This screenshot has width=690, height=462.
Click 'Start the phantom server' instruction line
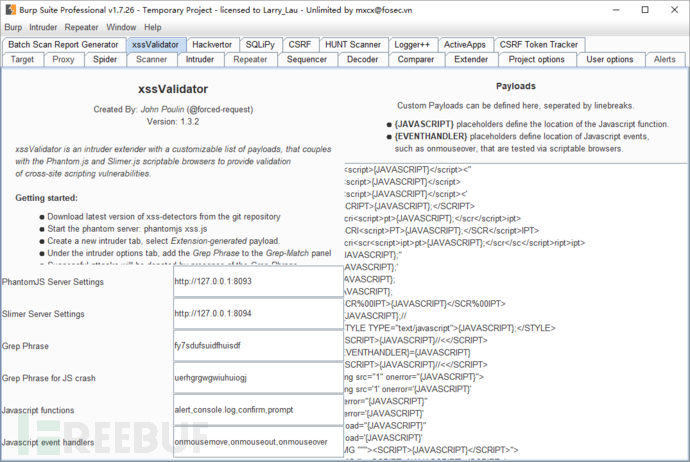pyautogui.click(x=127, y=229)
